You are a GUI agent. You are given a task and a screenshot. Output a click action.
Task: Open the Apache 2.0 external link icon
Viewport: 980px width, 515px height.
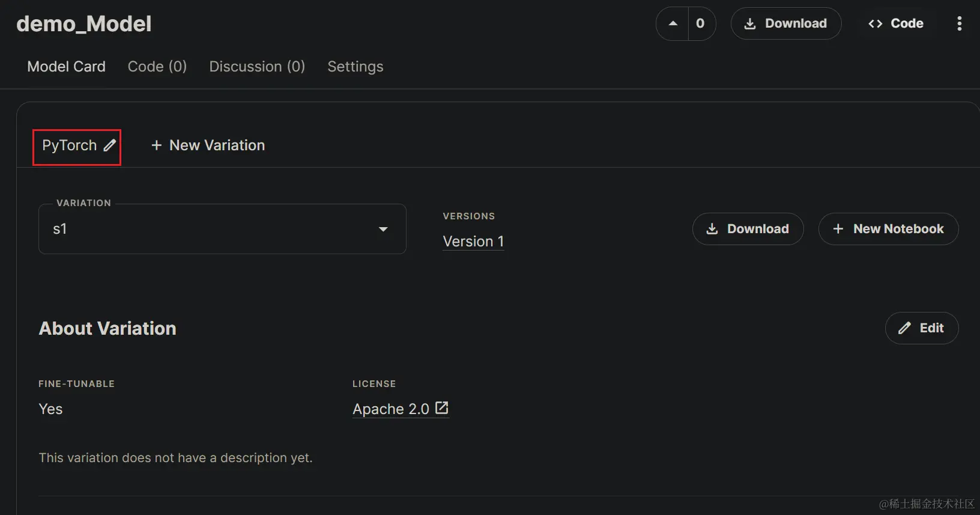(442, 408)
